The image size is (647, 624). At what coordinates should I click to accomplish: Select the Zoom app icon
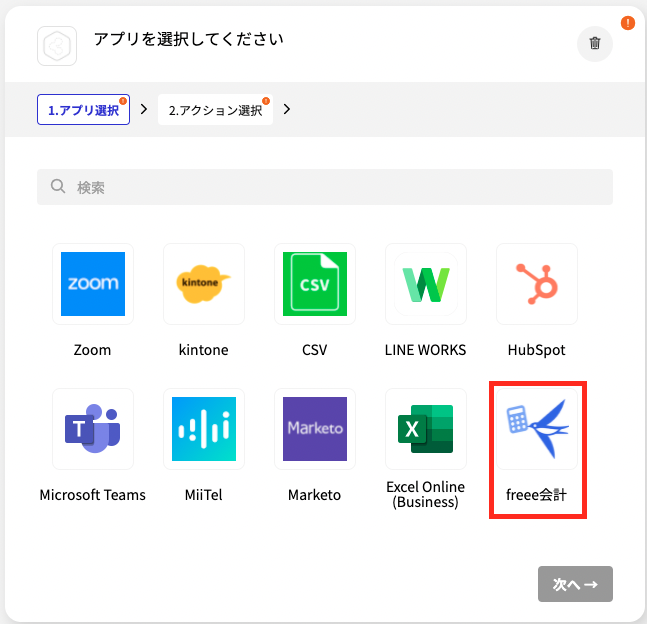pos(93,284)
